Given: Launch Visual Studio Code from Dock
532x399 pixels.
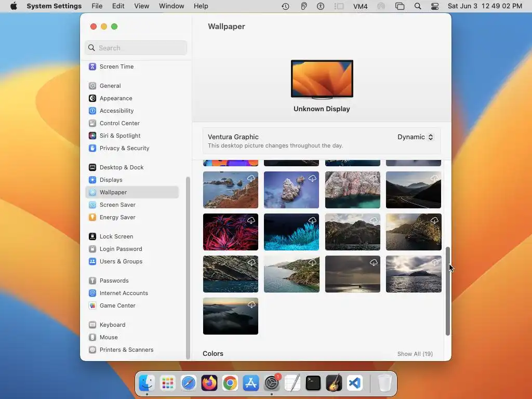Looking at the screenshot, I should click(x=355, y=383).
